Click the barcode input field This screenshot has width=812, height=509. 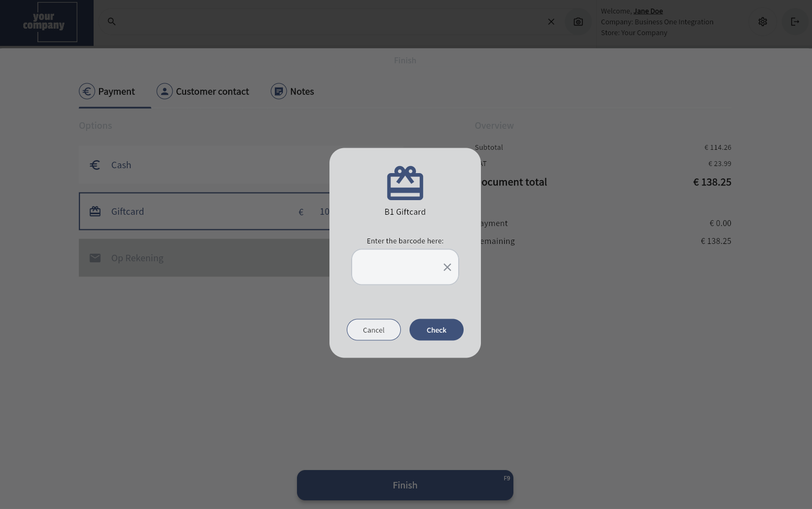coord(395,267)
